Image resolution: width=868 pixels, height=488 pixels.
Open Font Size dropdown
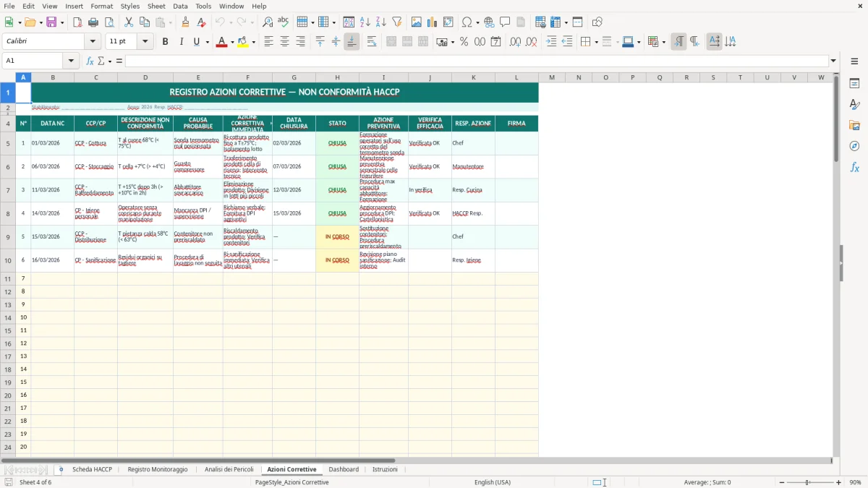[x=145, y=42]
